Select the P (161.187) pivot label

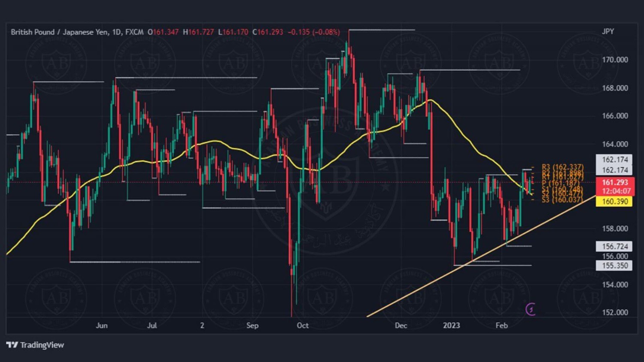[561, 183]
